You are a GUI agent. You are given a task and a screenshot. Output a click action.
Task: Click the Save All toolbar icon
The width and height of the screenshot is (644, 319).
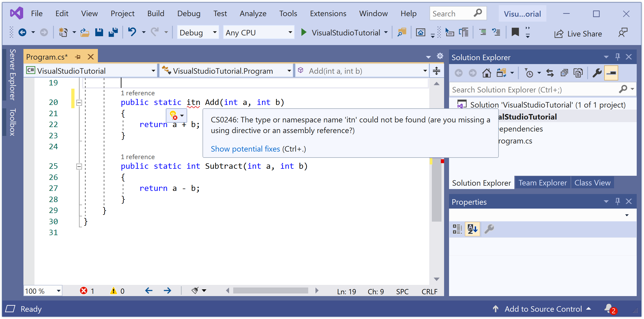[113, 33]
